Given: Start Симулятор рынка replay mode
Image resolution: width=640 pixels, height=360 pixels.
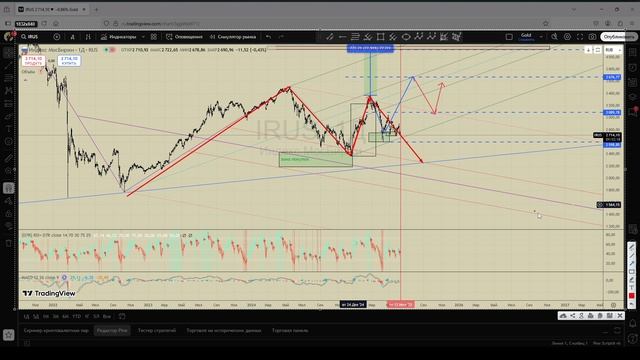Looking at the screenshot, I should pyautogui.click(x=233, y=37).
